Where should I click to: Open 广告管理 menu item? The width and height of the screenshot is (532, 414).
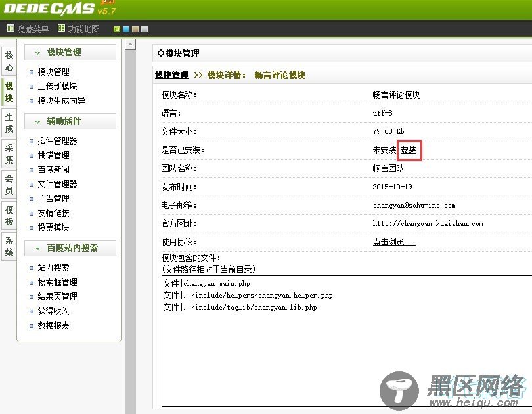point(54,199)
